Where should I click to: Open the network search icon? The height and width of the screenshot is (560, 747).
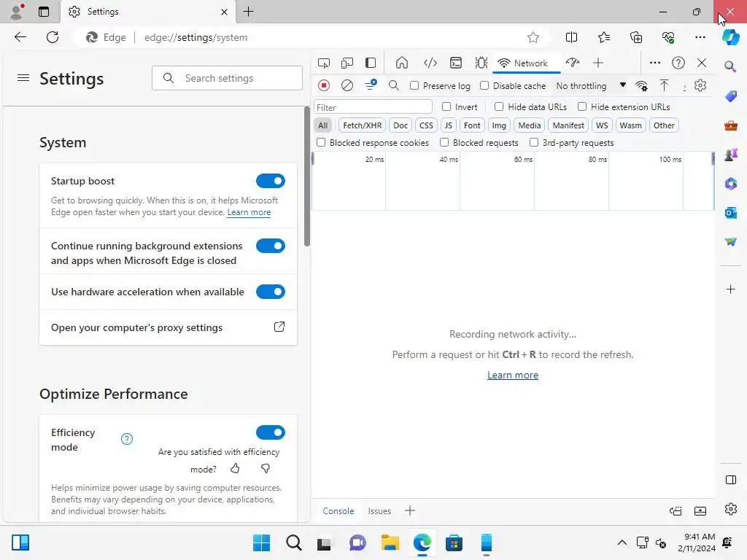[393, 86]
